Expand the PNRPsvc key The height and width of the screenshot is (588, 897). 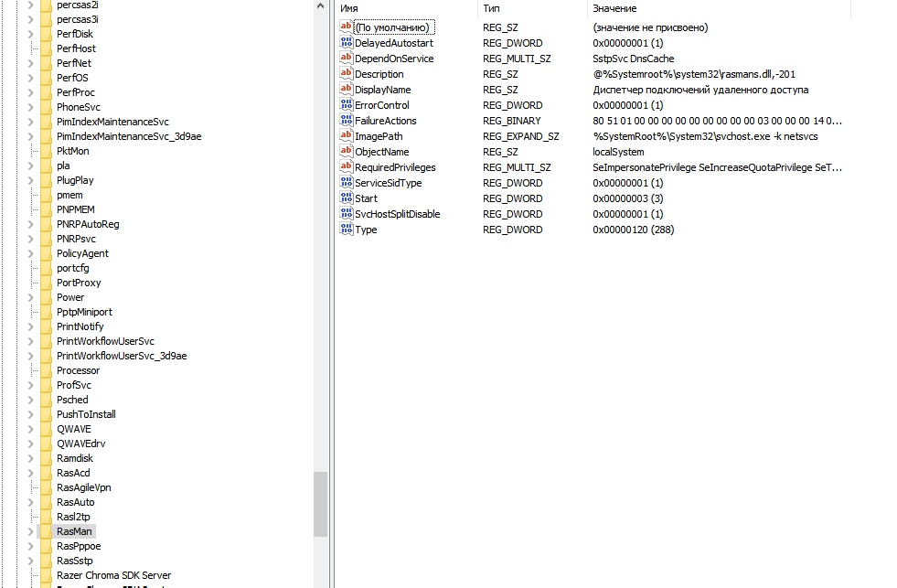[31, 239]
